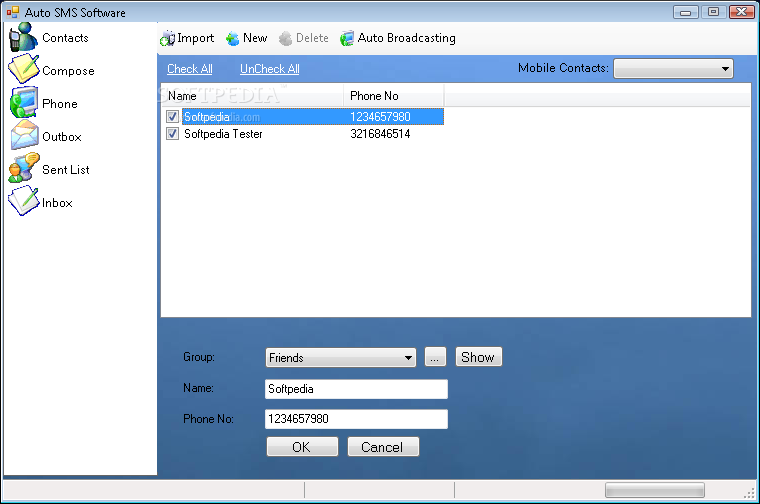Image resolution: width=760 pixels, height=504 pixels.
Task: Go to Inbox section label
Action: pos(57,203)
